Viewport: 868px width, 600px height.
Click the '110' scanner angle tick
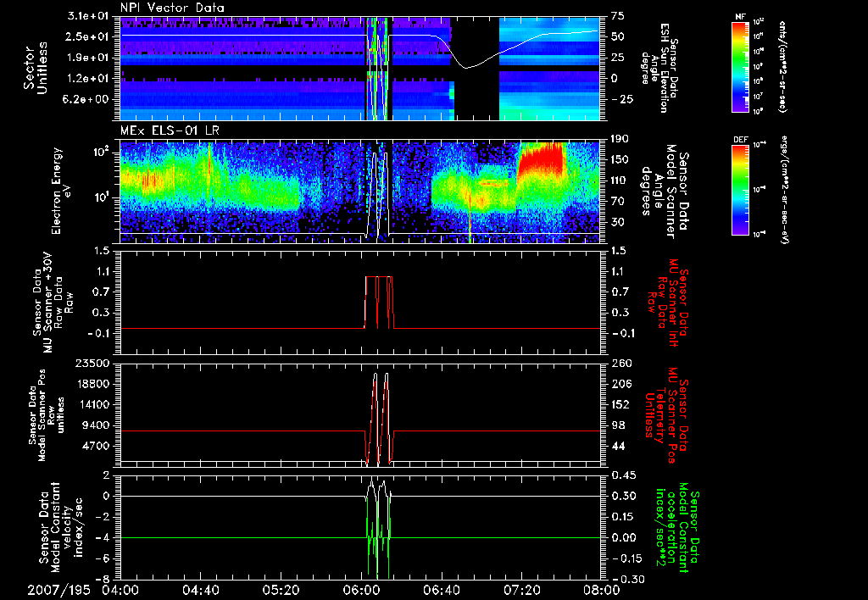click(620, 181)
